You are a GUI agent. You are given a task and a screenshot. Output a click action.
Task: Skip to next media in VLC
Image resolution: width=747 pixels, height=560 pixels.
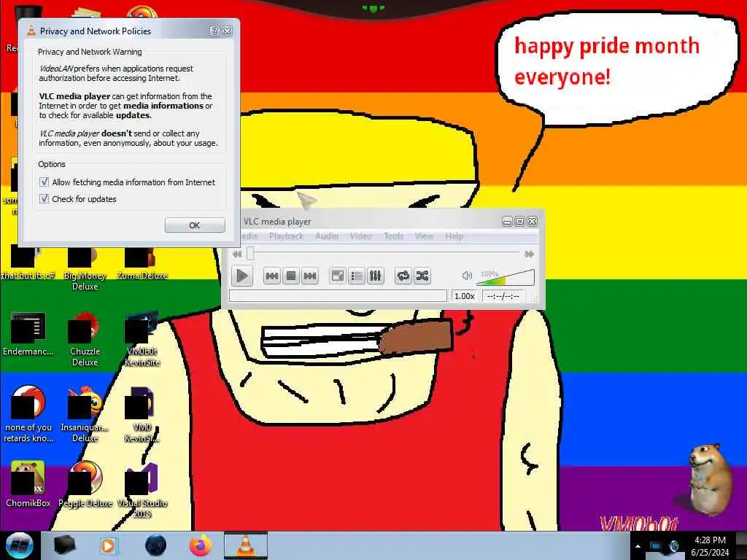coord(309,276)
